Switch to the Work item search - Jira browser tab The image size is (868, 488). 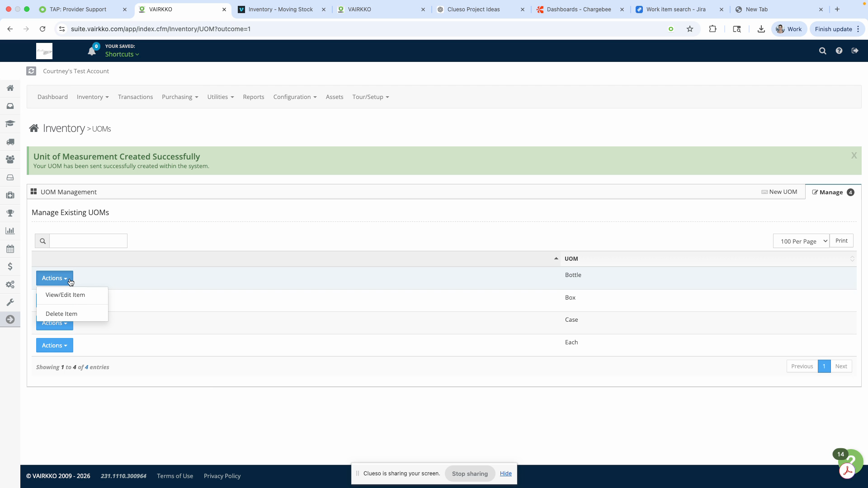[x=675, y=9]
